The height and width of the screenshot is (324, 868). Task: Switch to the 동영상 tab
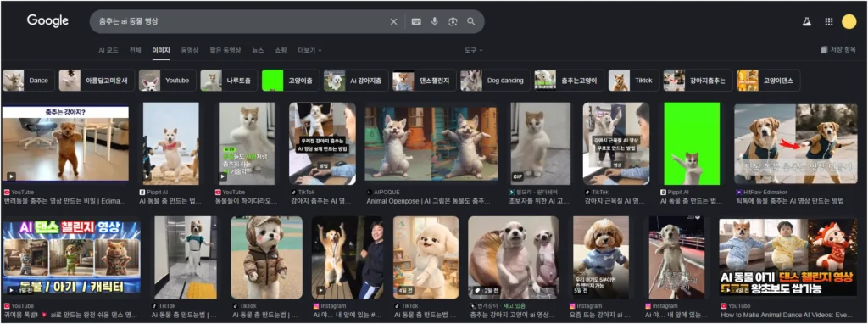[x=189, y=50]
